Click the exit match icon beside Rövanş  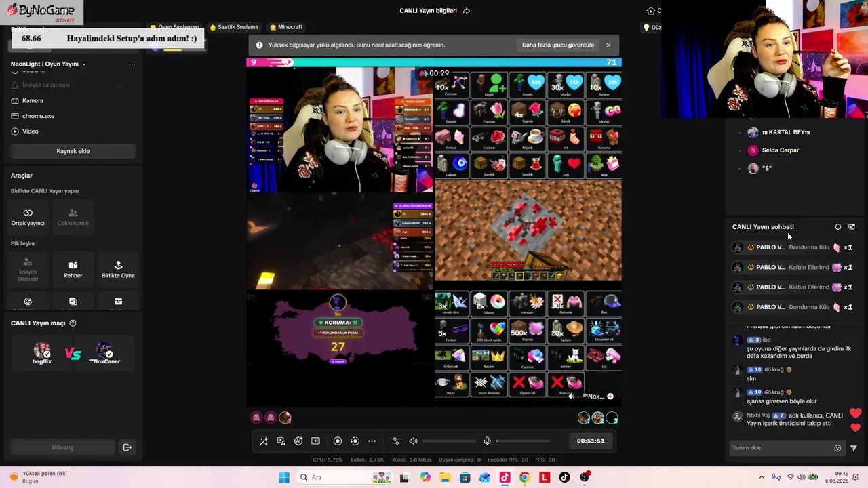pos(127,447)
